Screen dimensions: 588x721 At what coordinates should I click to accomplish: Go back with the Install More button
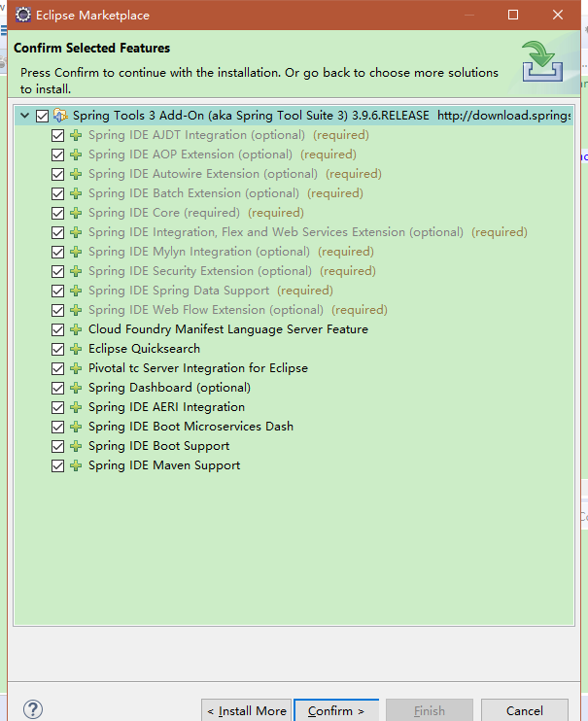point(246,711)
